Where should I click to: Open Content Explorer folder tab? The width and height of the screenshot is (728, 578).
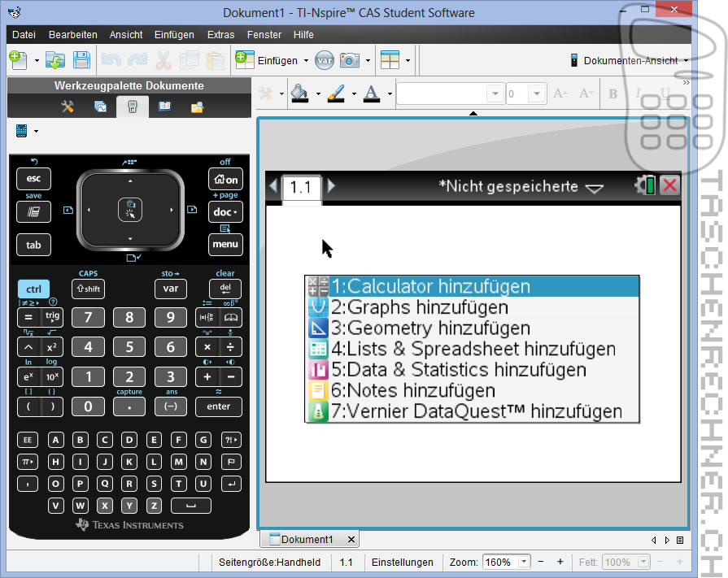(198, 107)
